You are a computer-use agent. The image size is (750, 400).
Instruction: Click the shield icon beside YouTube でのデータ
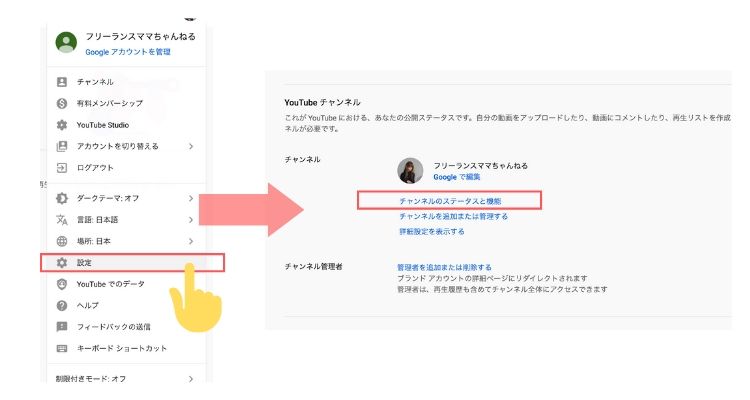[62, 284]
